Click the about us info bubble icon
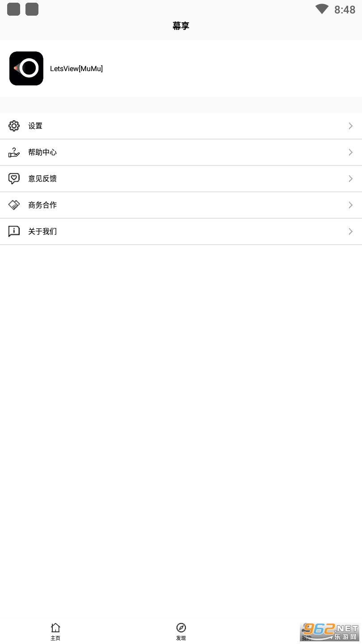 (14, 232)
